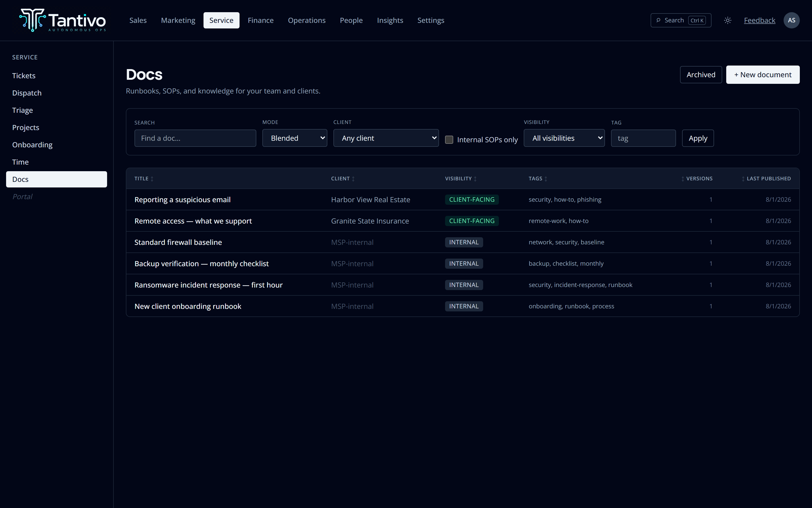Click INTERNAL badge on Backup verification row
The width and height of the screenshot is (812, 508).
[x=464, y=264]
